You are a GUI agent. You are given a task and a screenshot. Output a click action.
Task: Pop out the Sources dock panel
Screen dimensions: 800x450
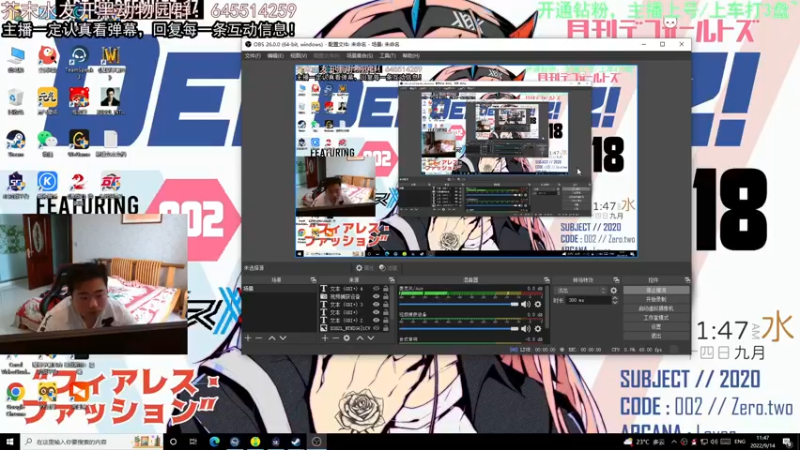click(392, 280)
